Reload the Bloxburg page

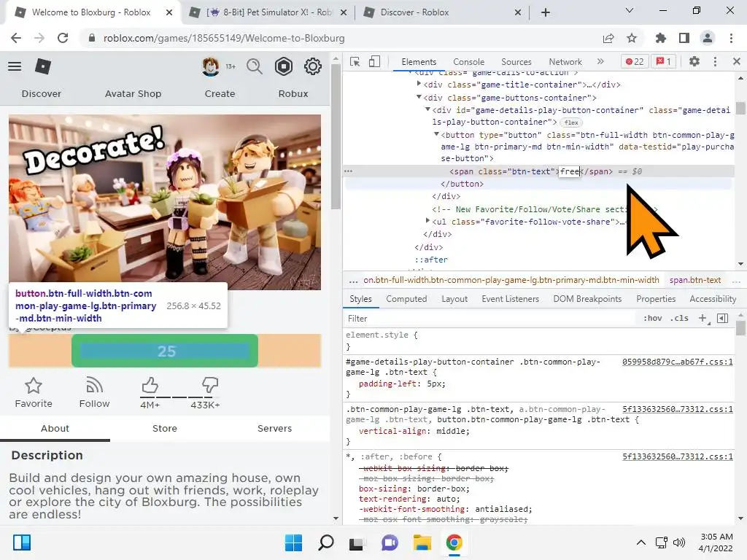tap(63, 38)
